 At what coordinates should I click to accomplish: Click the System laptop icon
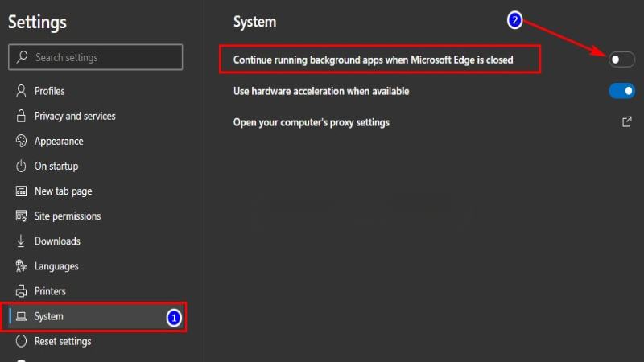(x=21, y=316)
